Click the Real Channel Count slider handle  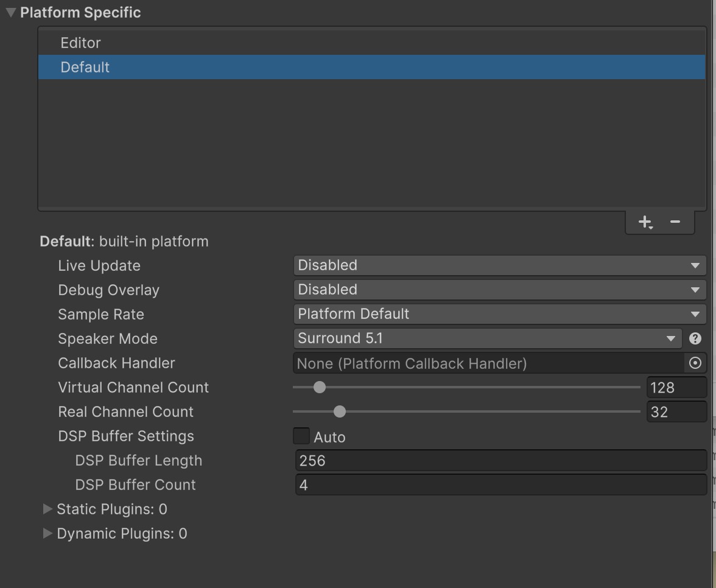point(340,412)
